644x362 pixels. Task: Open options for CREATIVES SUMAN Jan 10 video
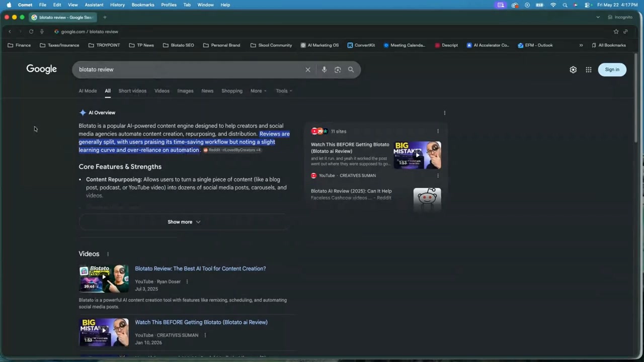(205, 335)
